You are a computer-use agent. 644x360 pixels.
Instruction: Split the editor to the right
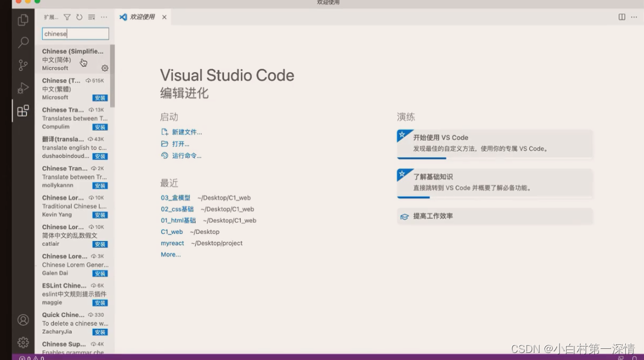click(x=622, y=17)
